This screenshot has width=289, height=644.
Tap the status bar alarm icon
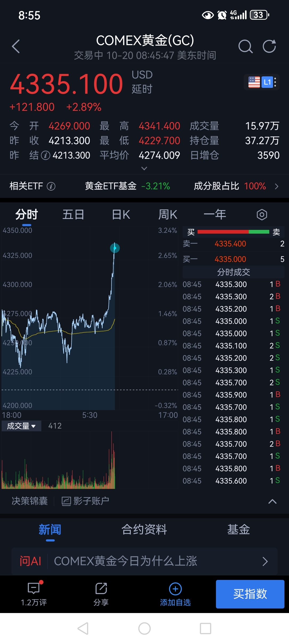pyautogui.click(x=222, y=15)
